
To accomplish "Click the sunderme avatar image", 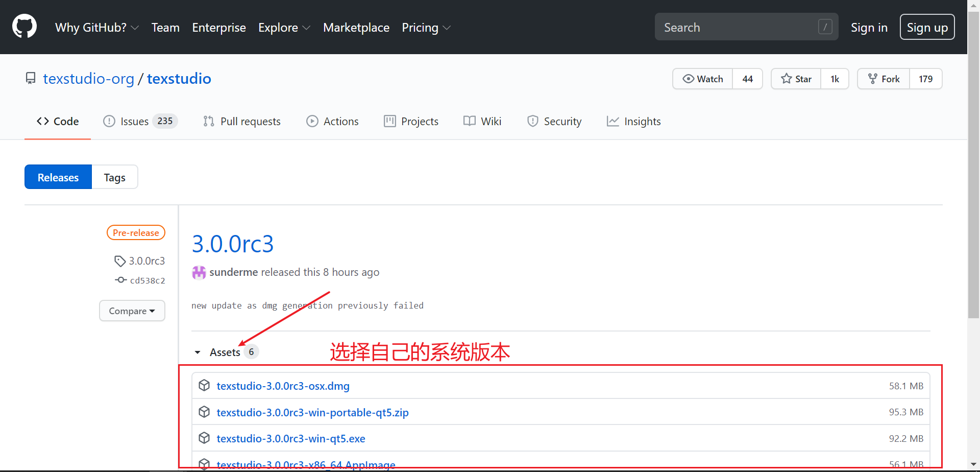I will 199,272.
